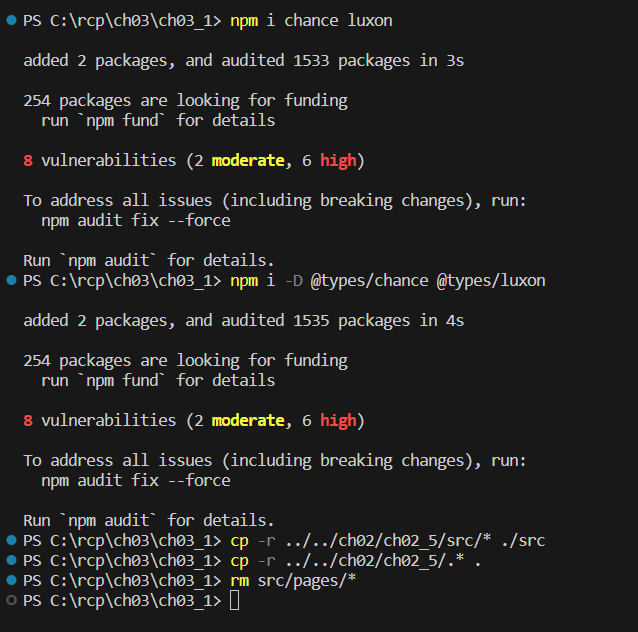Screen dimensions: 638x632
Task: Click the '@types/luxon' argument text
Action: pyautogui.click(x=491, y=281)
